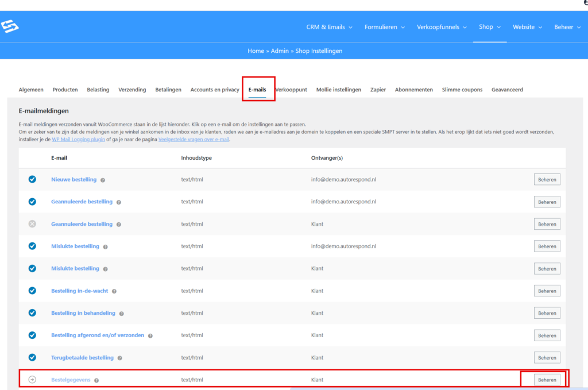This screenshot has width=588, height=390.
Task: Open the Nieuwe bestelling email link
Action: point(73,179)
